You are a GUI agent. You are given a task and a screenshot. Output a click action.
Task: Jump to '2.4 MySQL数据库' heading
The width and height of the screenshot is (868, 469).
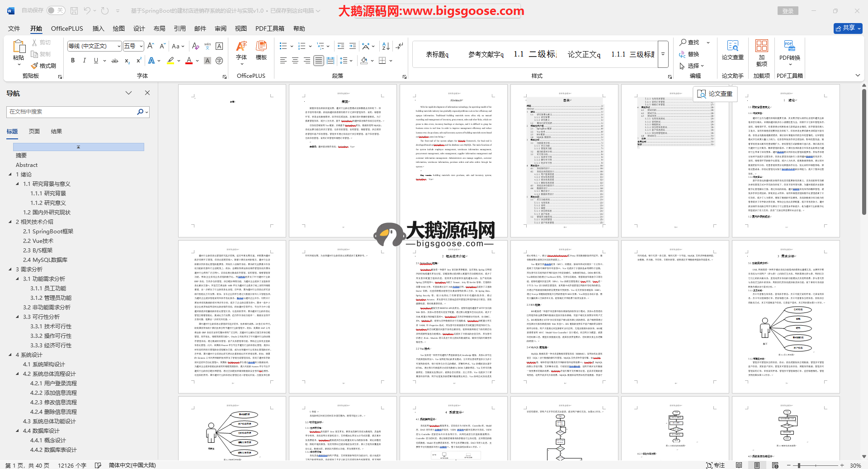[x=45, y=260]
